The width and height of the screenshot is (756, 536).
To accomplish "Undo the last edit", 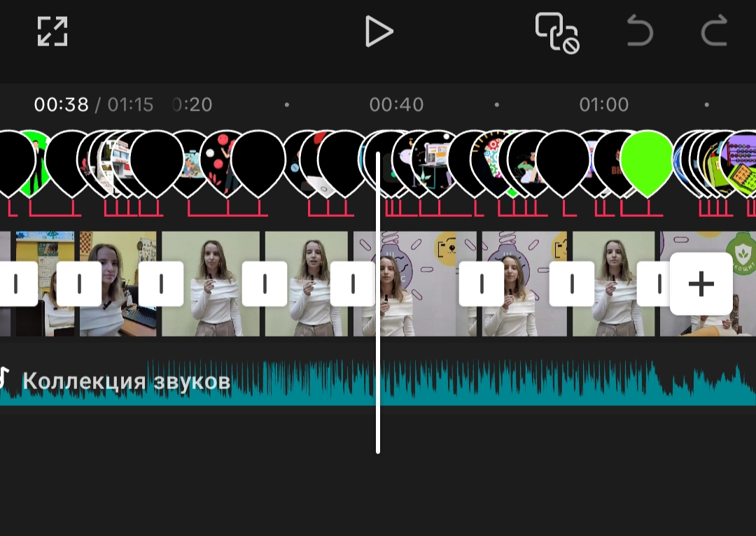I will coord(640,31).
